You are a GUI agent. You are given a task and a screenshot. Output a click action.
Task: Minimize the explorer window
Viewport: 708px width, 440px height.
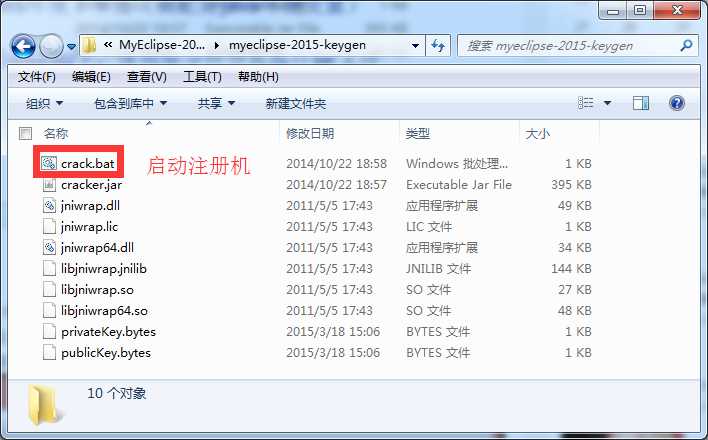point(613,10)
